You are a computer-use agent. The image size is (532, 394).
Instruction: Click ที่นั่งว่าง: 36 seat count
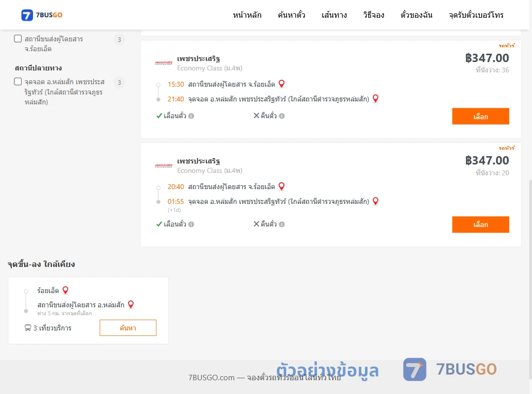(x=492, y=70)
